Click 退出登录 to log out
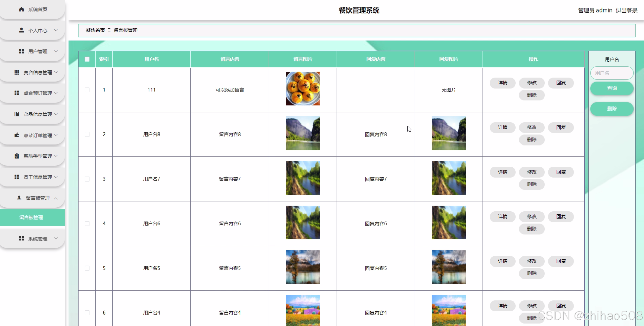 626,10
